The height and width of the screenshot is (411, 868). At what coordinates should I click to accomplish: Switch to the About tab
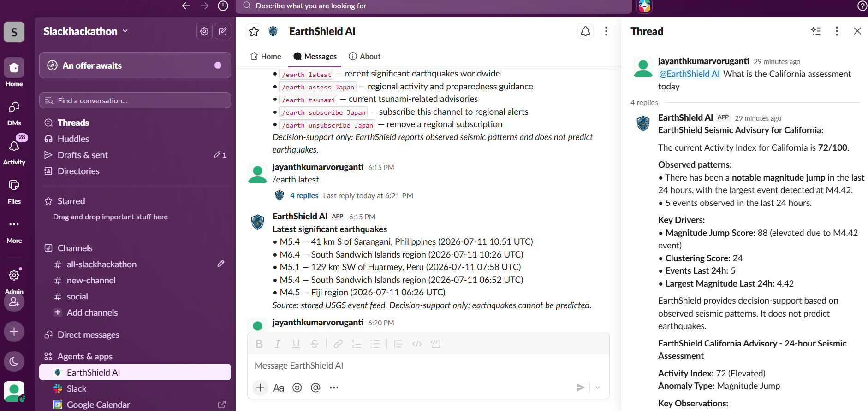(365, 56)
